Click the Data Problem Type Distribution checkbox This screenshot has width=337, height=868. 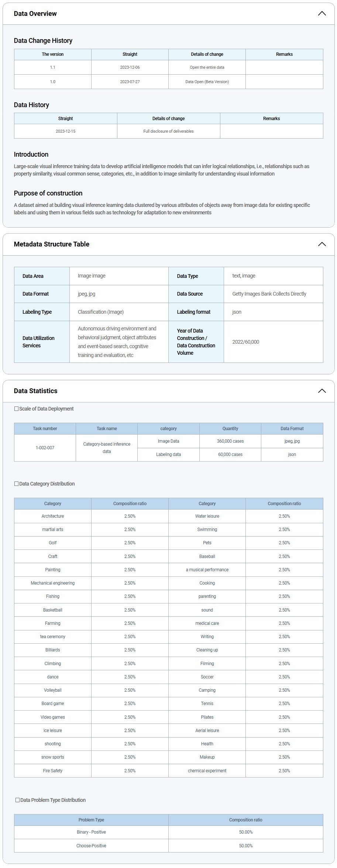click(17, 800)
